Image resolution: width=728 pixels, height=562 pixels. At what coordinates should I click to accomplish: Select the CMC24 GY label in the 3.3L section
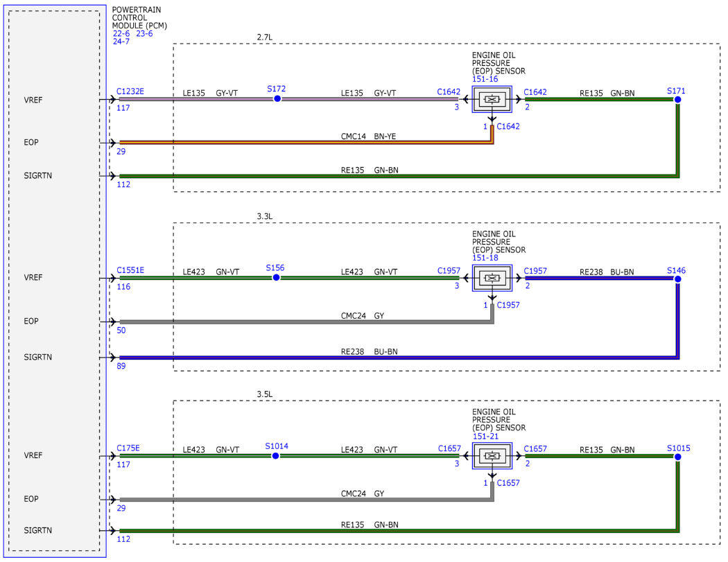[363, 315]
